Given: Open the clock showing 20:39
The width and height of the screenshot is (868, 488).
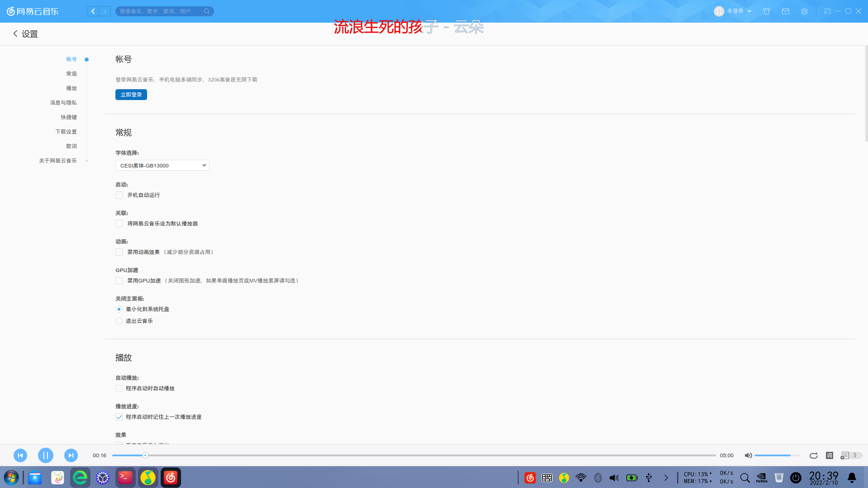Looking at the screenshot, I should [824, 478].
